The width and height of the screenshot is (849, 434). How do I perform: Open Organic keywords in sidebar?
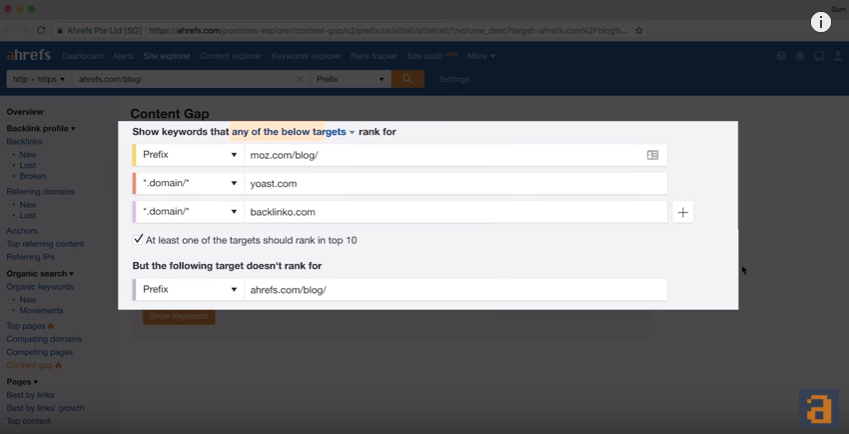[40, 286]
